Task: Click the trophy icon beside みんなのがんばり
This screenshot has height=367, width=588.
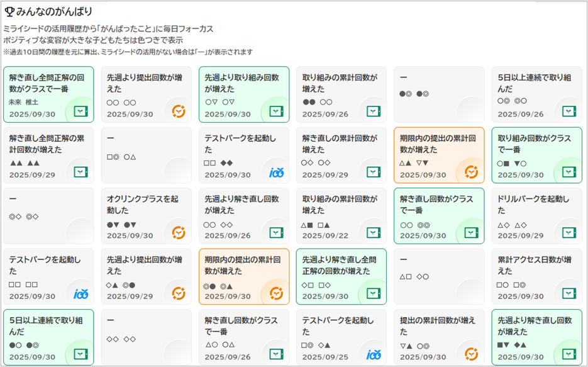Action: coord(9,11)
